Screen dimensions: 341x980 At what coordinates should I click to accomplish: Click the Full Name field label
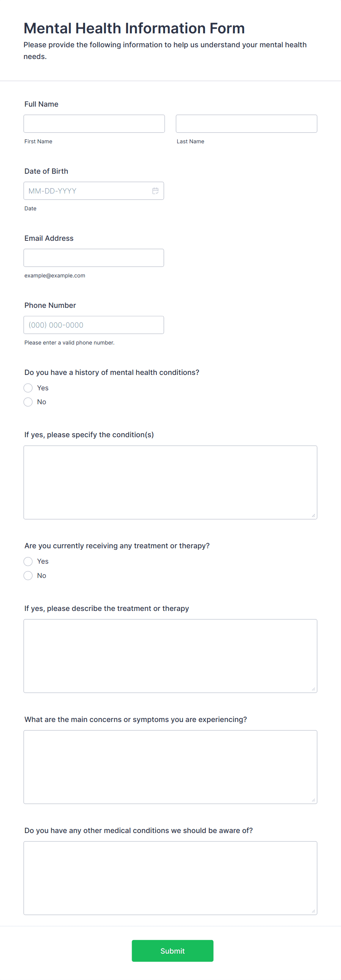(x=41, y=104)
